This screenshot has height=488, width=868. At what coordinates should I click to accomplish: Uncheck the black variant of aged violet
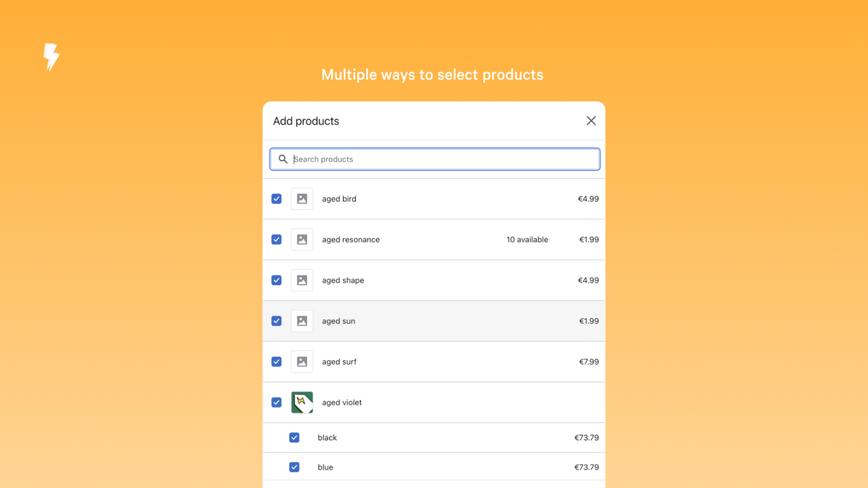[294, 437]
